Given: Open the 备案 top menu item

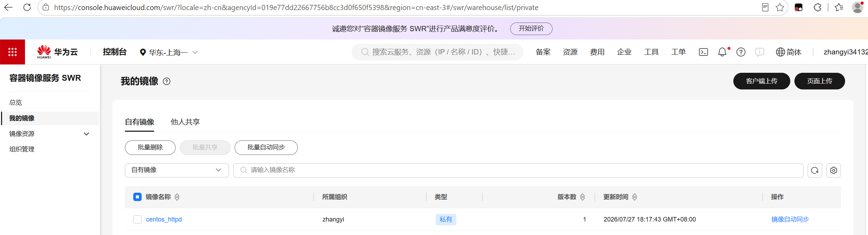Looking at the screenshot, I should (x=543, y=52).
